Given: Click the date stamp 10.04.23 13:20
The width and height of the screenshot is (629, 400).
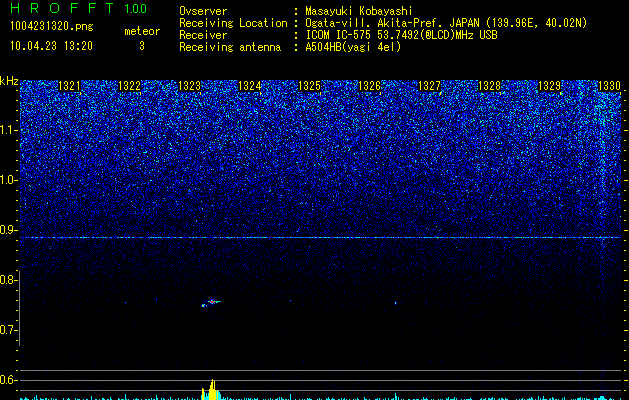Looking at the screenshot, I should (51, 46).
